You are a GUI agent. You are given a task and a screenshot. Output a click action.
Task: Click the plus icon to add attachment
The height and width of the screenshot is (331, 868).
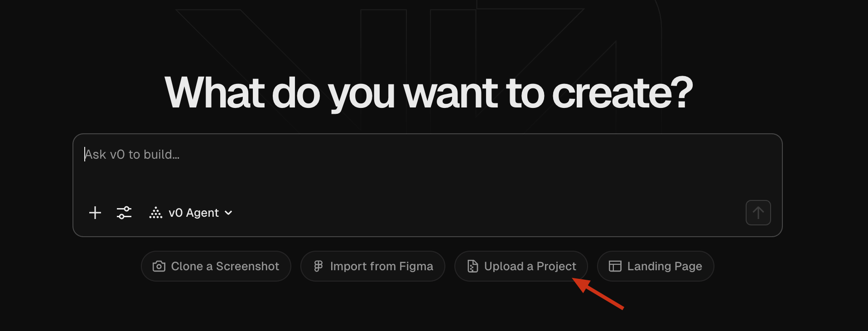[95, 213]
